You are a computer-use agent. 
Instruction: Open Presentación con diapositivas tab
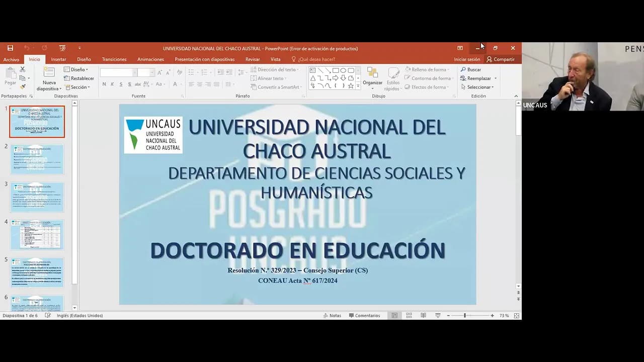coord(204,59)
